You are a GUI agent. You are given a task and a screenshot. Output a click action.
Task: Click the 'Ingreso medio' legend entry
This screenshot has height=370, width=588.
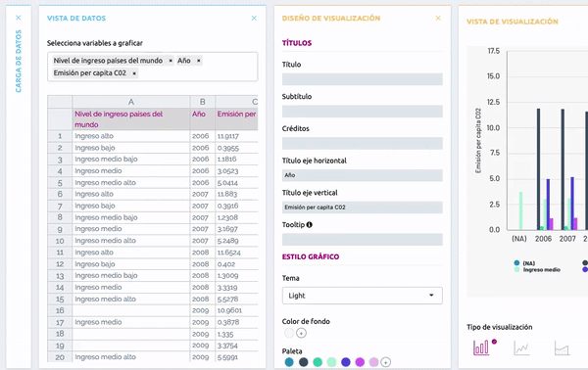[537, 269]
